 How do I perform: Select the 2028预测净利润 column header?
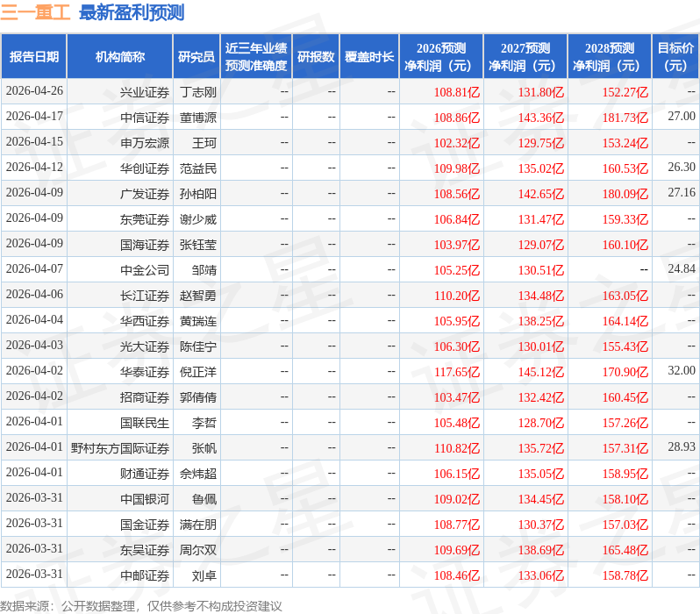point(610,57)
